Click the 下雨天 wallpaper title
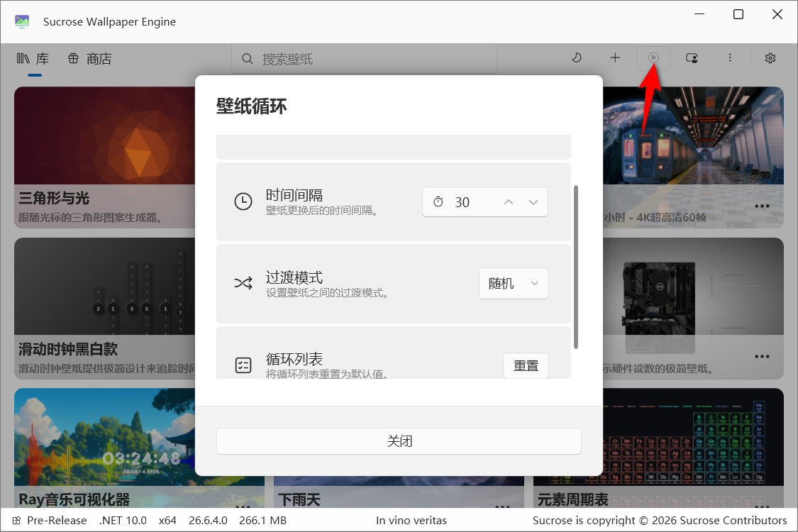This screenshot has height=532, width=798. coord(299,499)
